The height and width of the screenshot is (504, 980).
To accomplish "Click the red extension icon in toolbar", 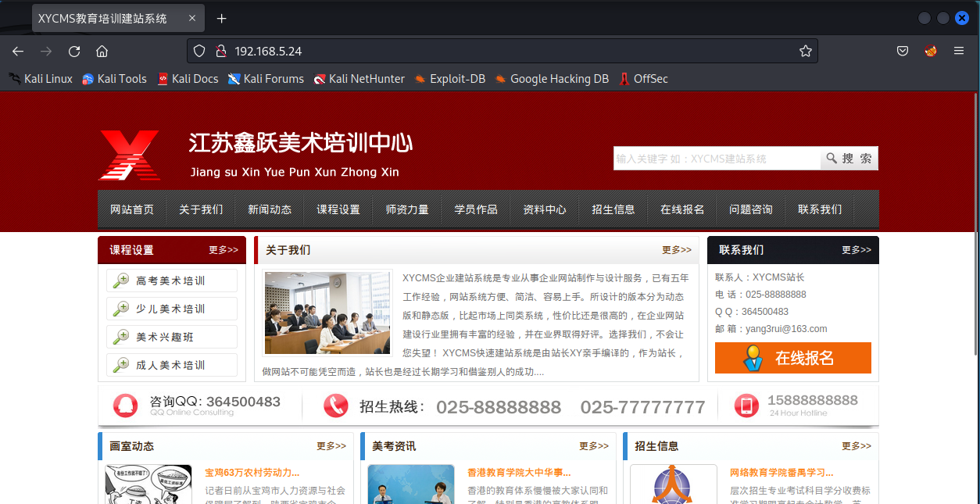I will [x=931, y=51].
